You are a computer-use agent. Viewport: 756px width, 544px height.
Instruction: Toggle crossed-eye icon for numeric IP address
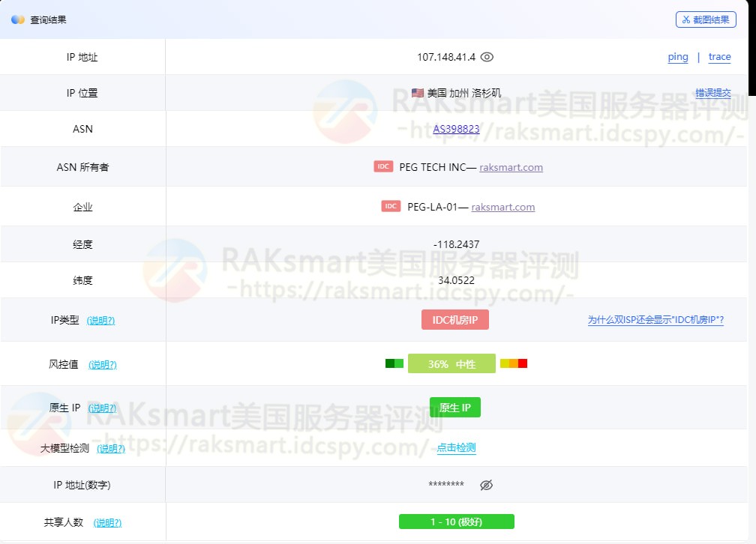coord(486,485)
